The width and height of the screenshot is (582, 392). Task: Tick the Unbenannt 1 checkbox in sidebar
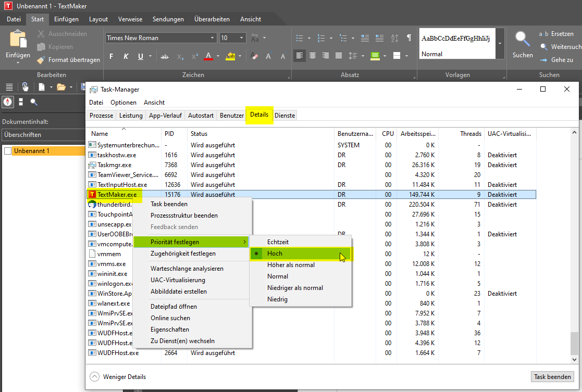7,151
